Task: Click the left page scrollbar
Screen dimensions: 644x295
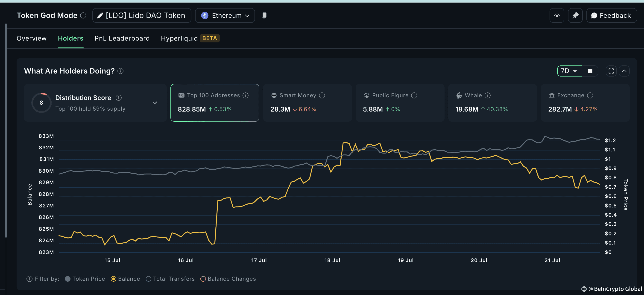Action: pyautogui.click(x=6, y=130)
